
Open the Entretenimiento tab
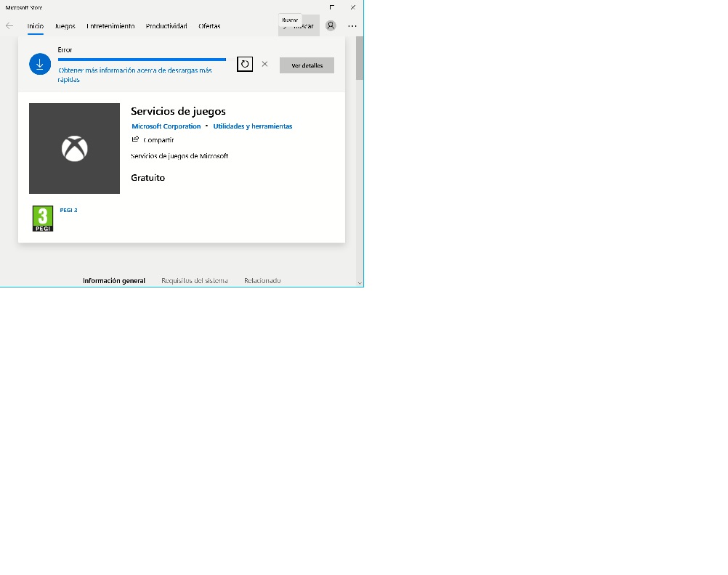[x=110, y=26]
